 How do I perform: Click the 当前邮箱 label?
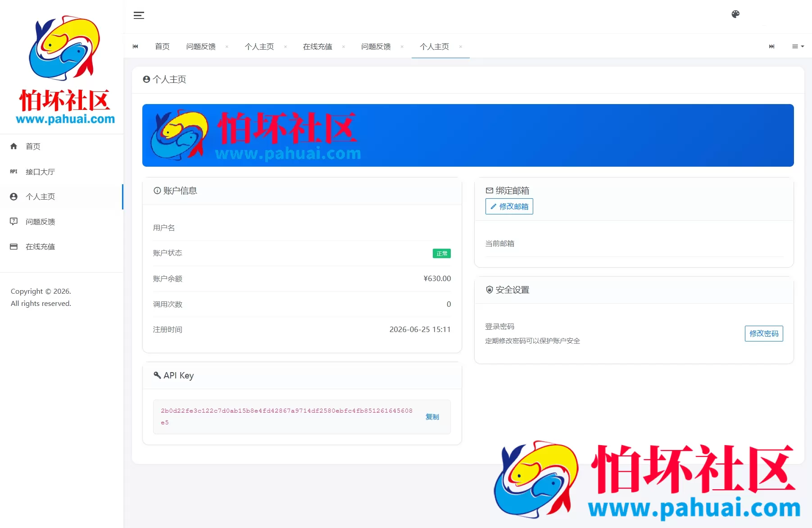(x=499, y=243)
